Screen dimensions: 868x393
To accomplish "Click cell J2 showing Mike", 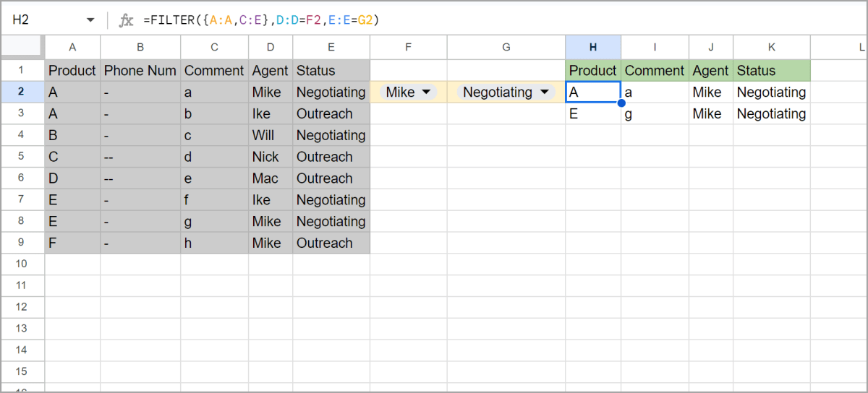I will point(711,92).
